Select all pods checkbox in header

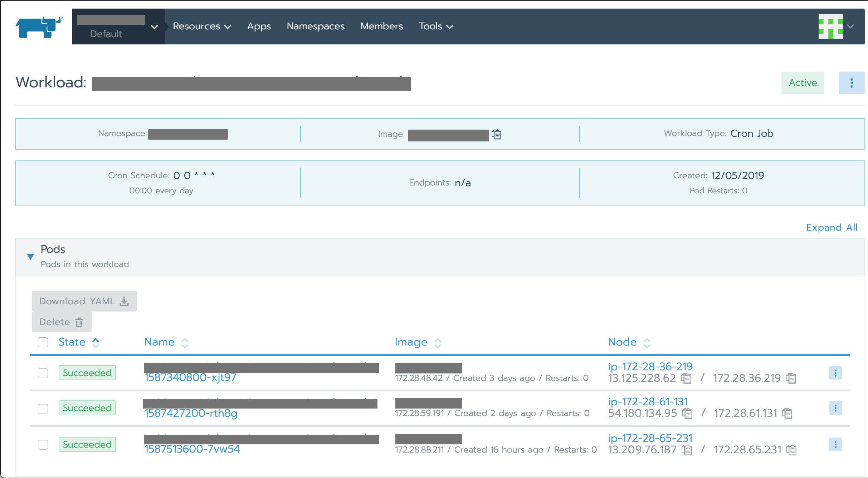[43, 342]
